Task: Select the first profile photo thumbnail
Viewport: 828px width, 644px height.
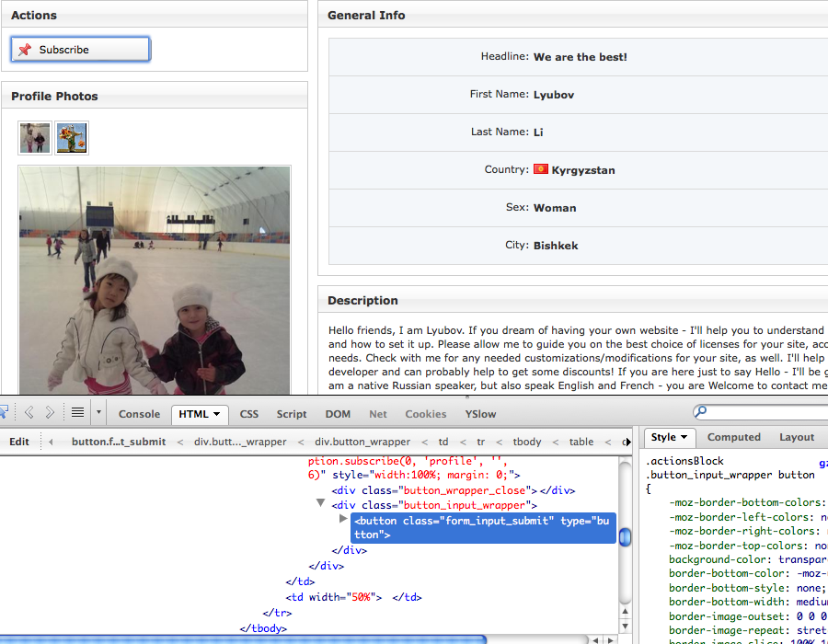Action: pyautogui.click(x=36, y=138)
